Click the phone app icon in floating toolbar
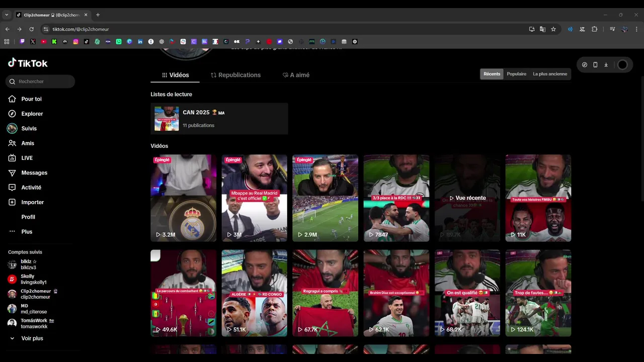Screen dimensions: 644x362 tap(595, 64)
